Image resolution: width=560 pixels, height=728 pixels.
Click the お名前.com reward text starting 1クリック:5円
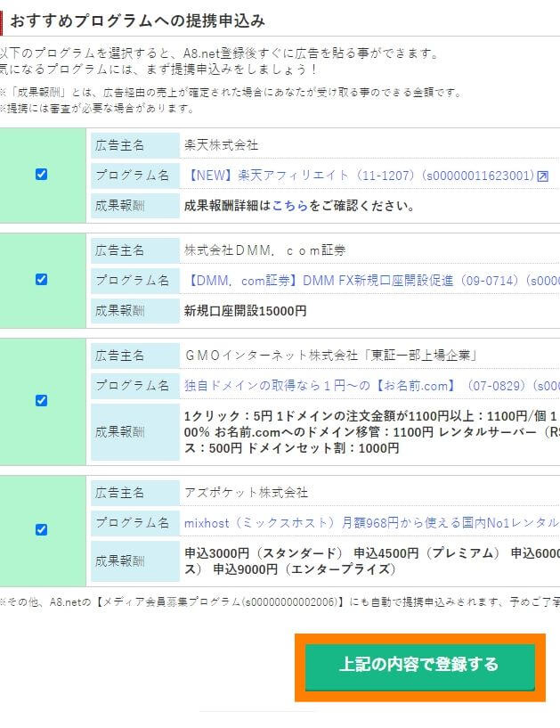point(372,432)
